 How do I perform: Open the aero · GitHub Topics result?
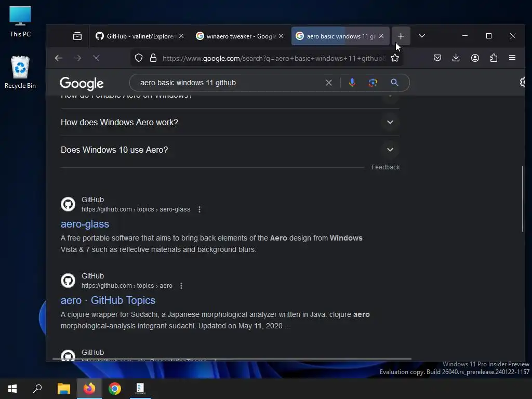click(108, 300)
